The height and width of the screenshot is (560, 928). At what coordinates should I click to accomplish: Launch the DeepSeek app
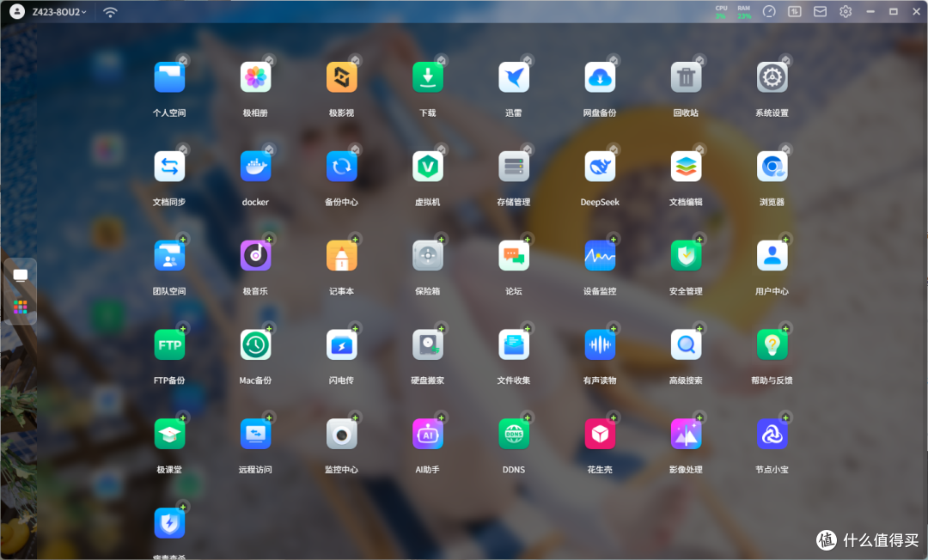click(x=600, y=167)
